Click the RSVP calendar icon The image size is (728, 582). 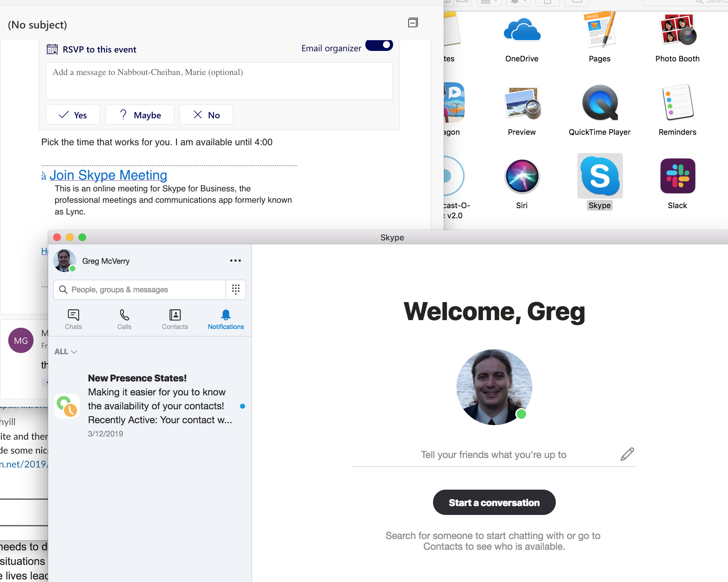[x=52, y=49]
